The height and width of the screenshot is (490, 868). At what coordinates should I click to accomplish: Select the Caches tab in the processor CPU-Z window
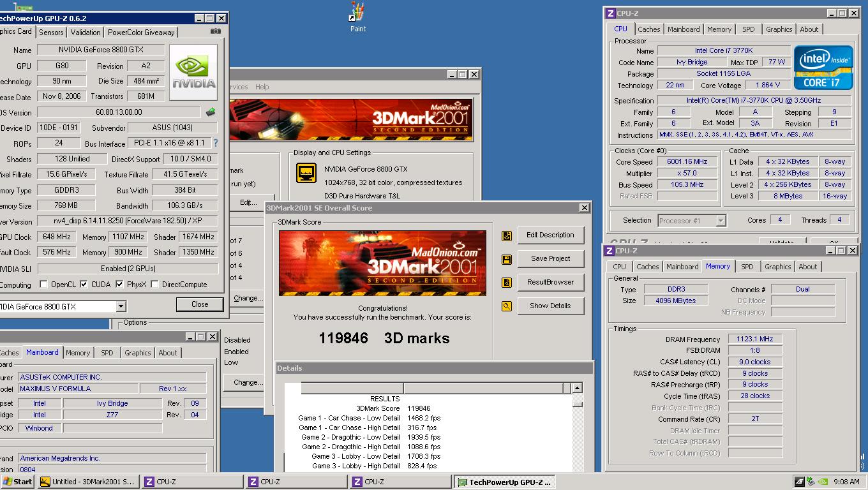click(x=649, y=29)
